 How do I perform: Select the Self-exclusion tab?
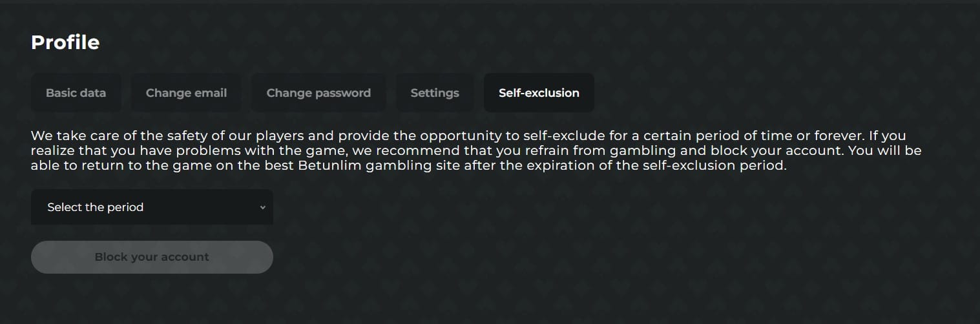[539, 93]
